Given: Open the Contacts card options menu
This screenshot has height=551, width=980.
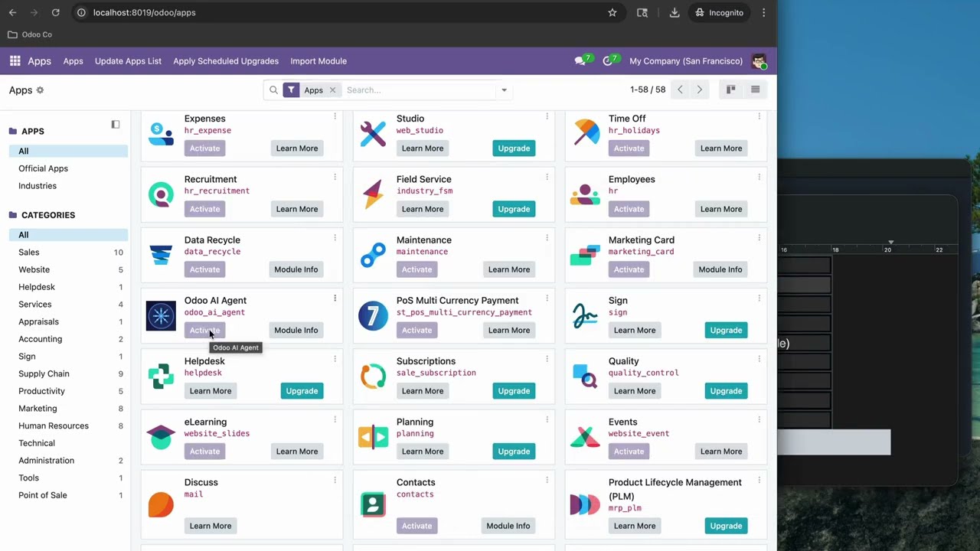Looking at the screenshot, I should point(547,480).
